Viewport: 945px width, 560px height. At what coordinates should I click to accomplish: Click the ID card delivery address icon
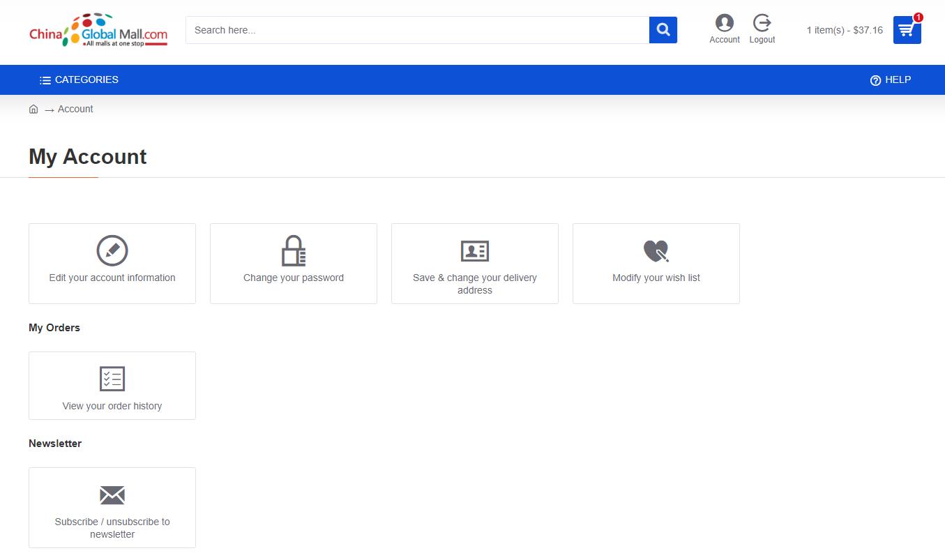pos(475,251)
